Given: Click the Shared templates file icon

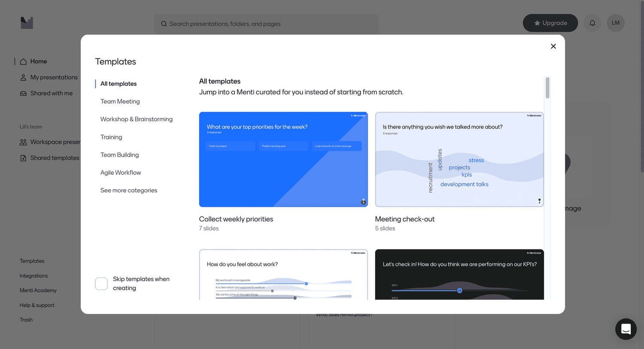Looking at the screenshot, I should [x=23, y=158].
